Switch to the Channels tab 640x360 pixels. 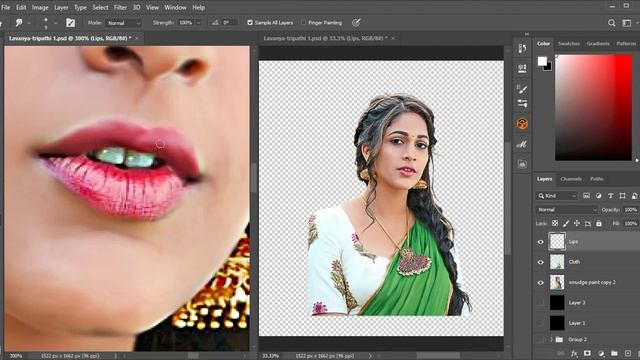[x=571, y=179]
